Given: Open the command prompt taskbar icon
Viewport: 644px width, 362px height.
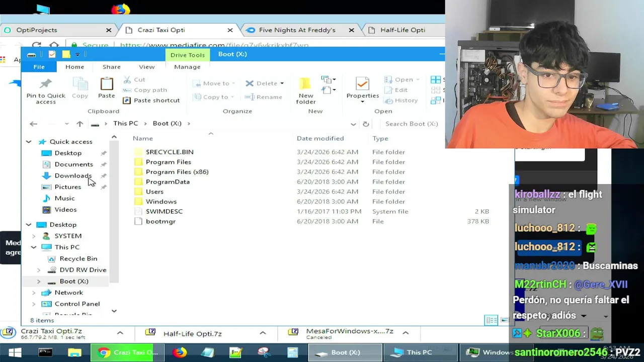Looking at the screenshot, I should pyautogui.click(x=45, y=352).
